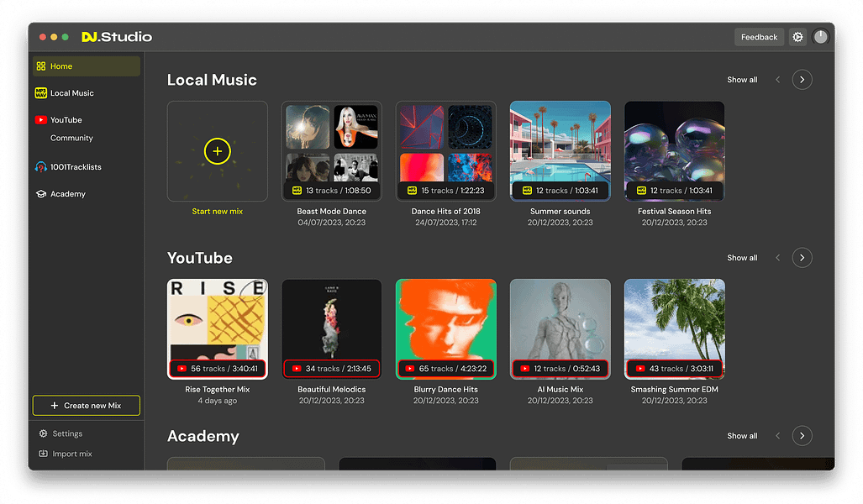Viewport: 863px width, 504px height.
Task: Open the Beast Mode Dance mix thumbnail
Action: point(331,150)
